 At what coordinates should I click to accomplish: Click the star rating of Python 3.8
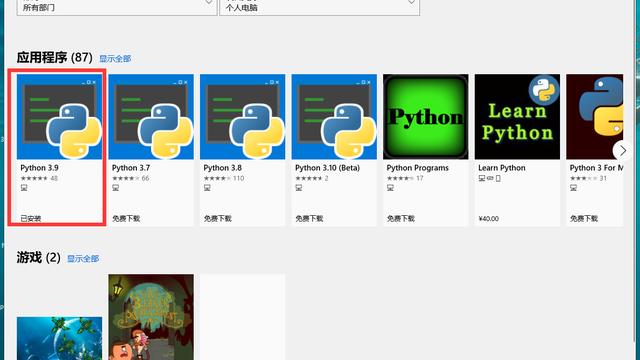click(217, 178)
